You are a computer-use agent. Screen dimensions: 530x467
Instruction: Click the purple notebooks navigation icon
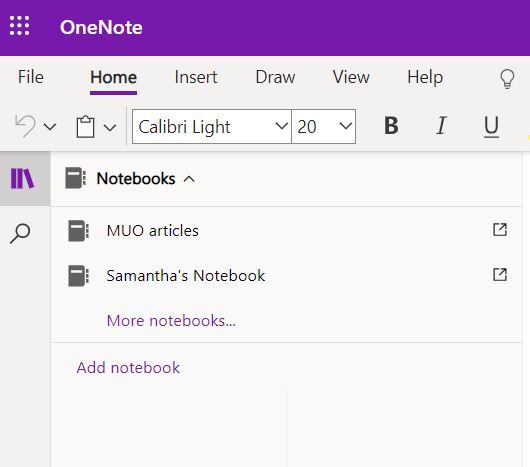pyautogui.click(x=22, y=178)
